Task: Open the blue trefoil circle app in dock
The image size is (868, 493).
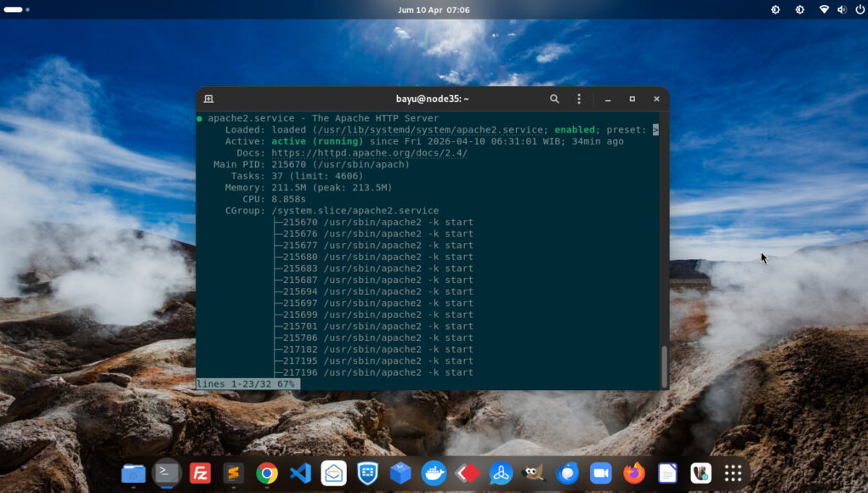Action: (501, 473)
